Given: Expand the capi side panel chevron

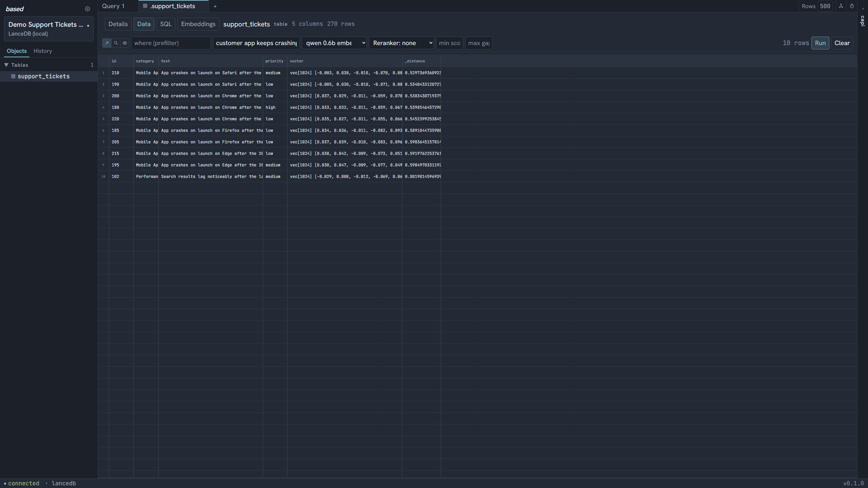Looking at the screenshot, I should 863,9.
